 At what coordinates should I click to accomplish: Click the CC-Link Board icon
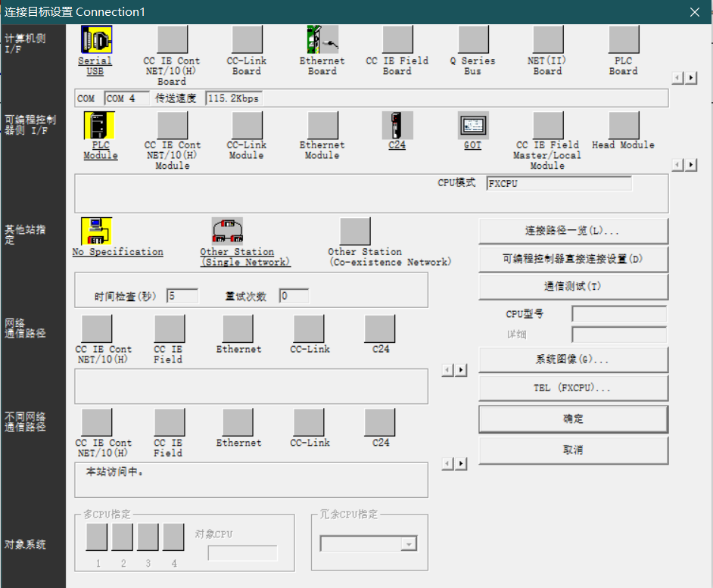pyautogui.click(x=247, y=40)
